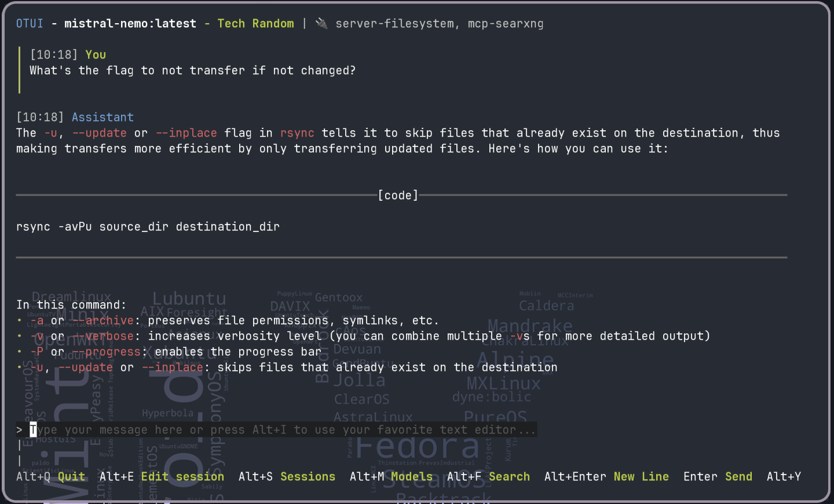
Task: Click the truncated Alt+Y shortcut
Action: 784,477
